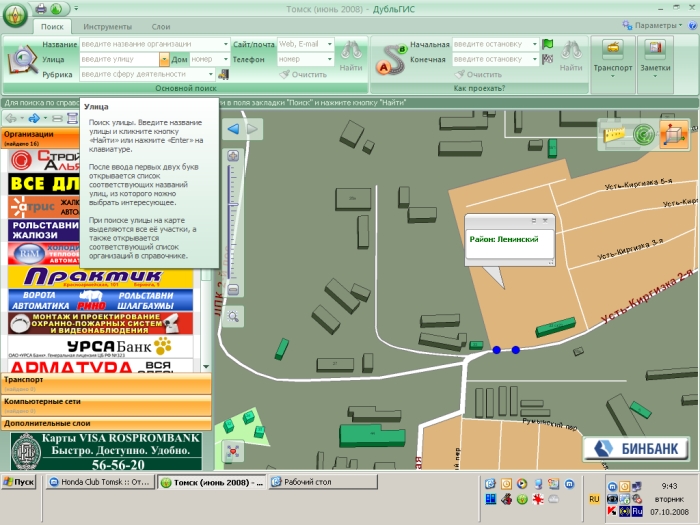Click the БИНБАНК banner on map
Screen dimensions: 700x525
click(x=636, y=448)
